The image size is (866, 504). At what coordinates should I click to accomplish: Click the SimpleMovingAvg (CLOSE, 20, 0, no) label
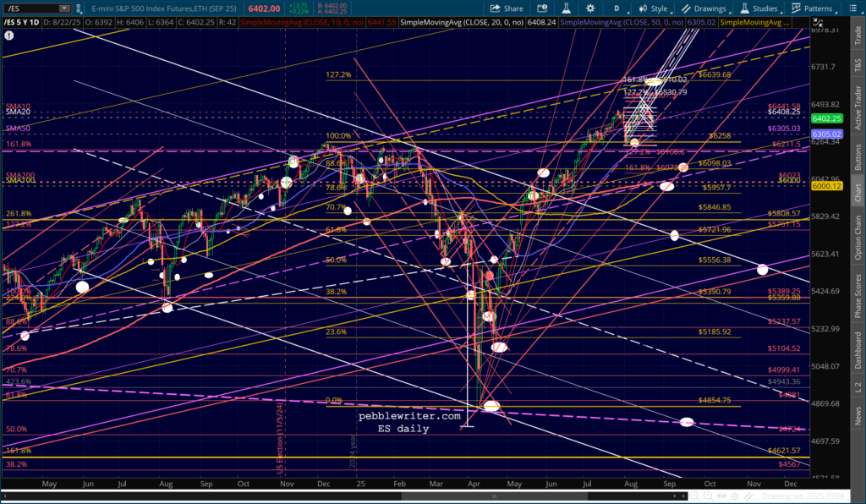462,23
